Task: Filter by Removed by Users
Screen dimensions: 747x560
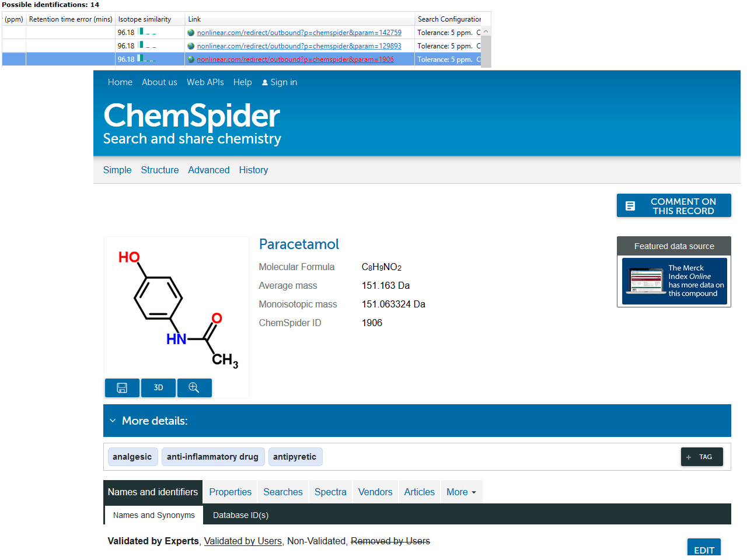Action: click(x=390, y=541)
